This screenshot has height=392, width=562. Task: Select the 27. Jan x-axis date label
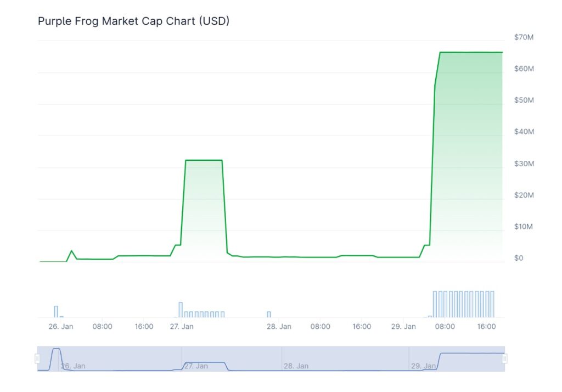(x=181, y=326)
